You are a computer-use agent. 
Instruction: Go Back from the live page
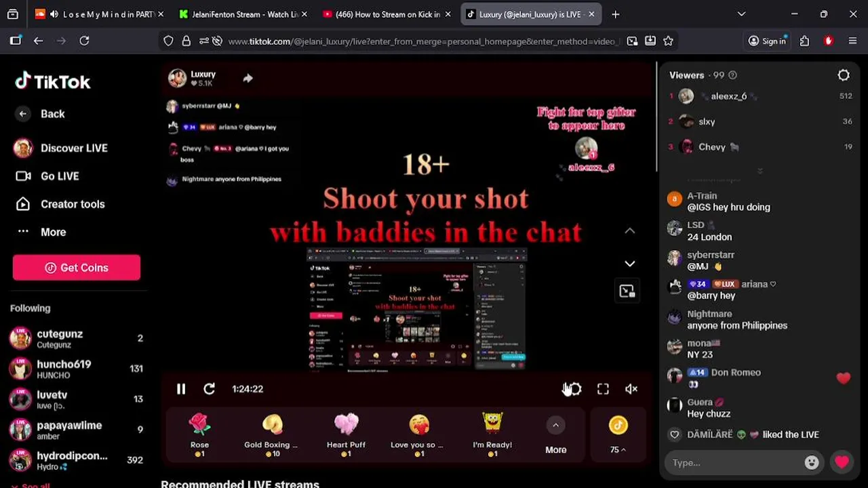click(41, 114)
